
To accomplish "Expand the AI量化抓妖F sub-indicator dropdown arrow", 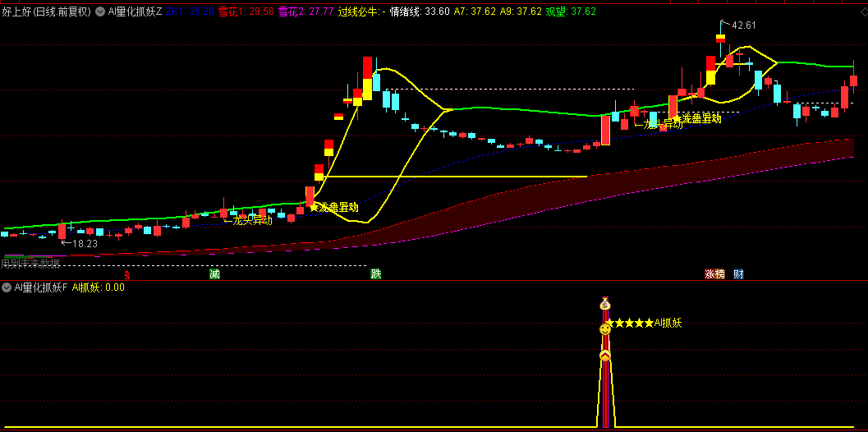I will [7, 287].
